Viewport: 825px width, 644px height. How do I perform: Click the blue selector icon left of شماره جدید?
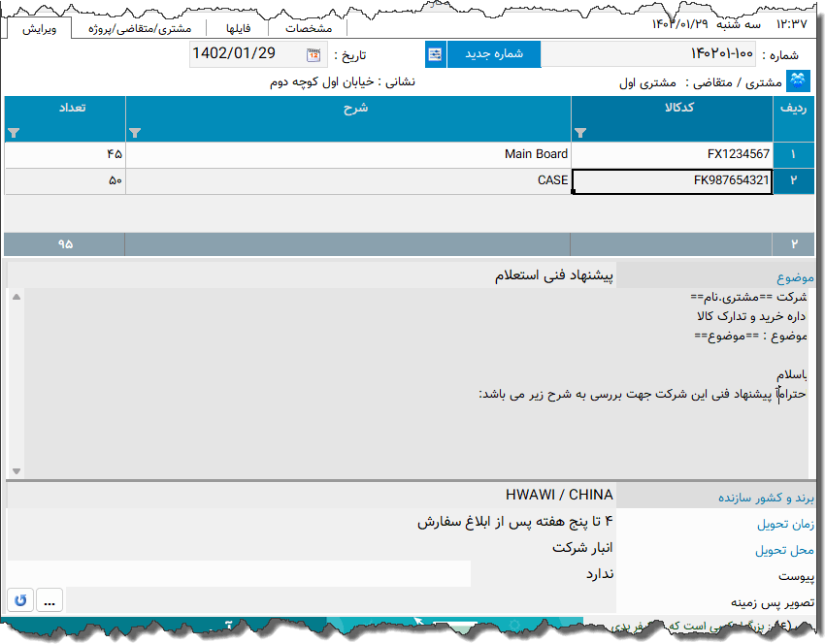[x=434, y=54]
